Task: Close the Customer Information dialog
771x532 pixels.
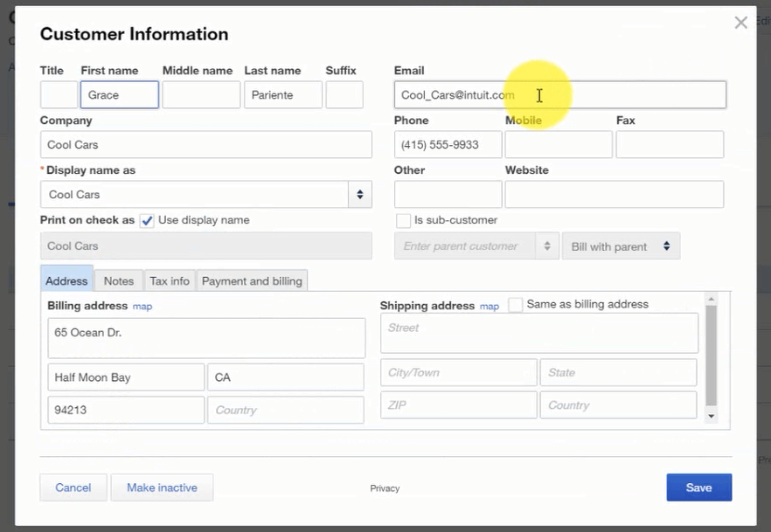Action: pyautogui.click(x=740, y=23)
